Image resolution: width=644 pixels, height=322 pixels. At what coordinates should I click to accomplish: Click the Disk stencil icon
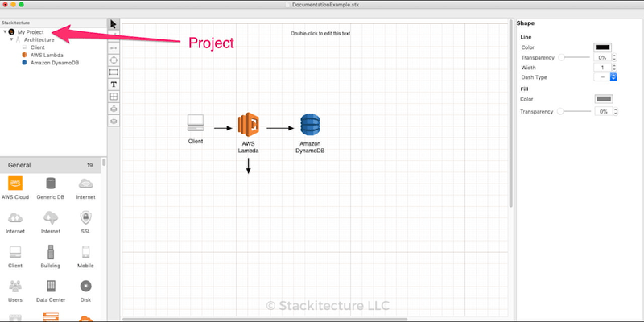click(x=85, y=286)
